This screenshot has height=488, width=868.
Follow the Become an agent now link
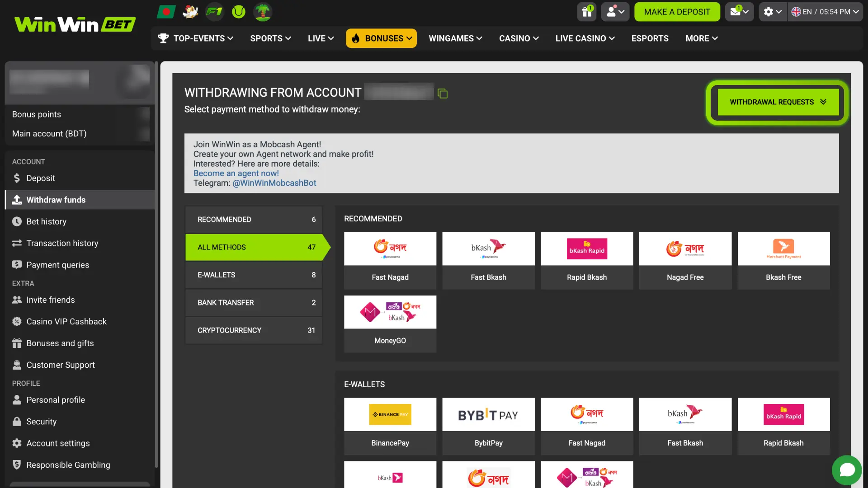click(x=236, y=174)
